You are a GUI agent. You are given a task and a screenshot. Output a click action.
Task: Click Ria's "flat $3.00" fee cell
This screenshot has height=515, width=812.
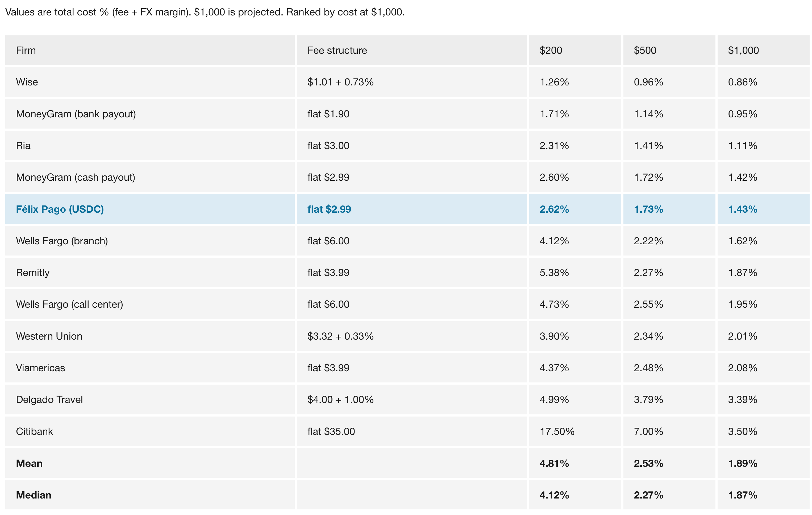point(412,146)
